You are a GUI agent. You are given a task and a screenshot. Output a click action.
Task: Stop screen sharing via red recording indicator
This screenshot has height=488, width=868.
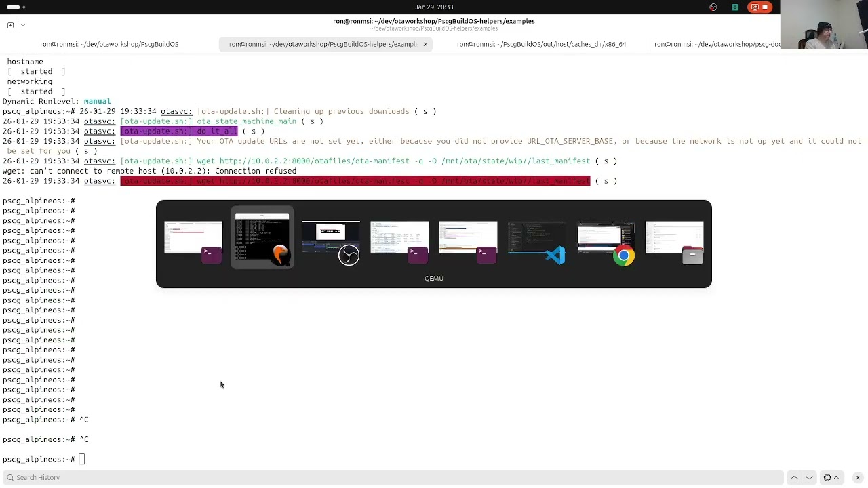coord(759,7)
